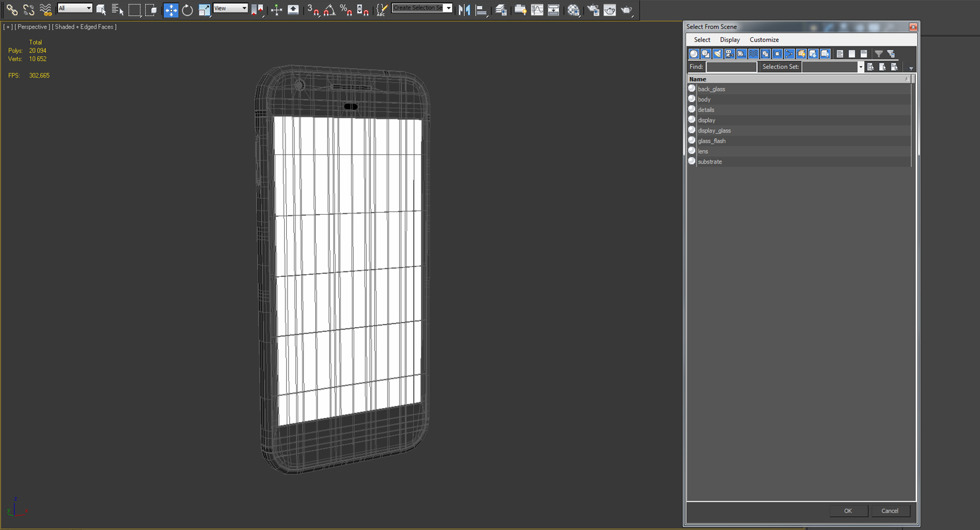Viewport: 980px width, 530px height.
Task: Open Render Setup icon
Action: [x=593, y=10]
